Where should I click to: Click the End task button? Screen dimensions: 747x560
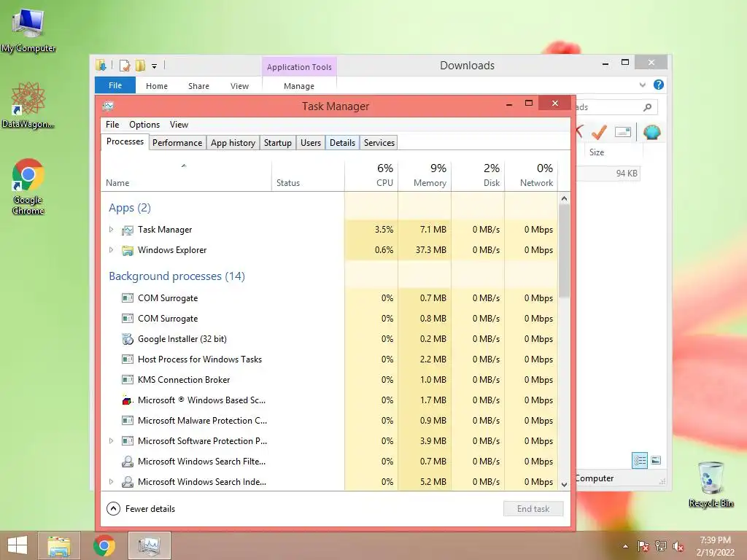click(x=533, y=508)
